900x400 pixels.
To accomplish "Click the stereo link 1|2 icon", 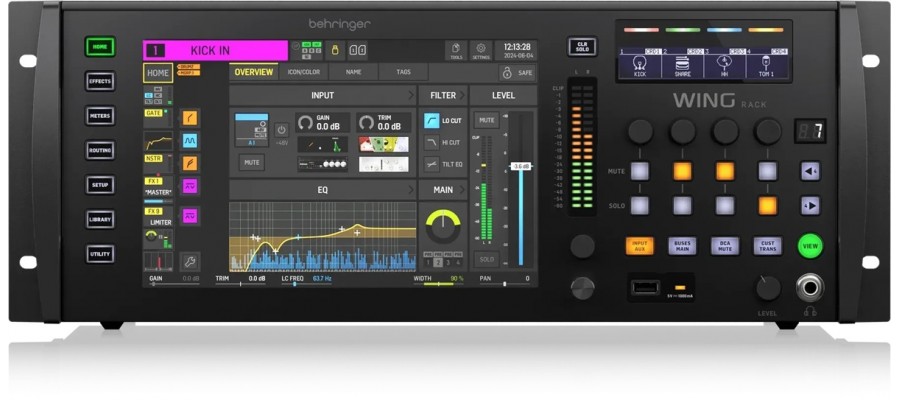I will point(358,50).
